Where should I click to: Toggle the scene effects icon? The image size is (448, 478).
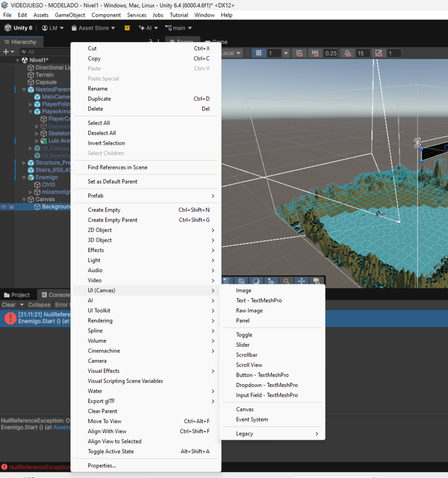tap(271, 281)
